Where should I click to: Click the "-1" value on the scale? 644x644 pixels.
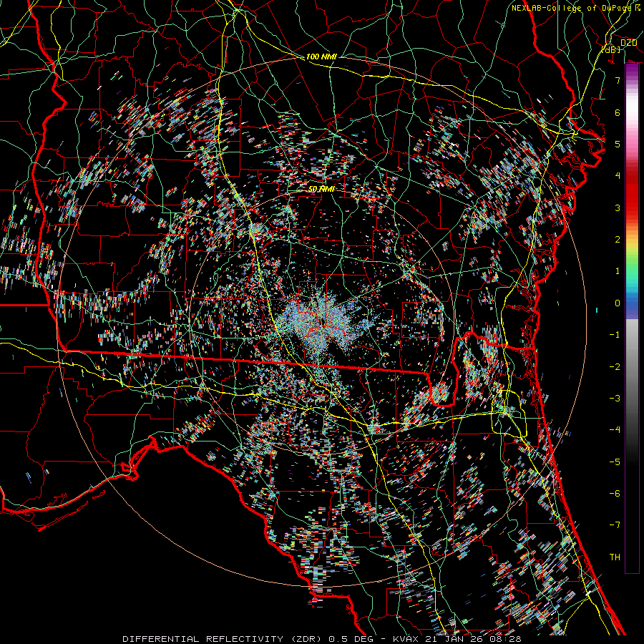[x=615, y=335]
